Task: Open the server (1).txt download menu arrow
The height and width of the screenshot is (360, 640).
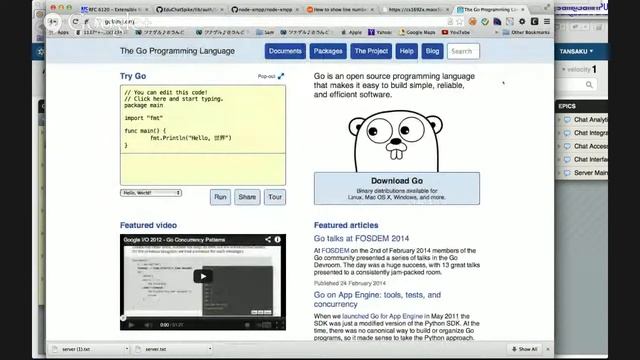Action: coord(127,349)
